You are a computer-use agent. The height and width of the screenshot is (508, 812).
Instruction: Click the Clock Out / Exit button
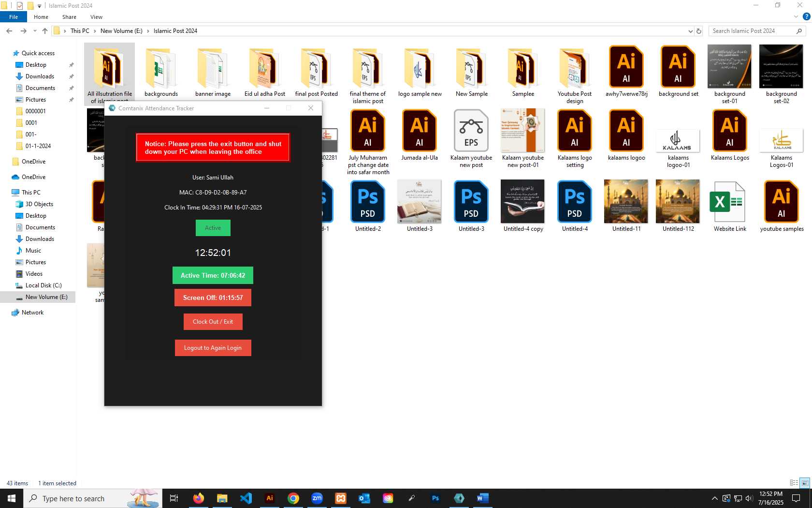pos(213,322)
